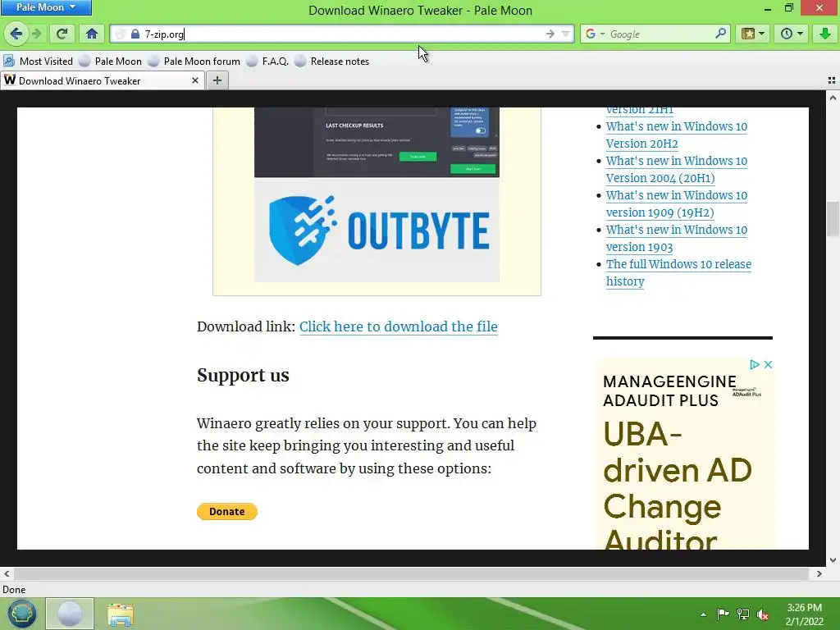Go to the Home page

point(92,34)
